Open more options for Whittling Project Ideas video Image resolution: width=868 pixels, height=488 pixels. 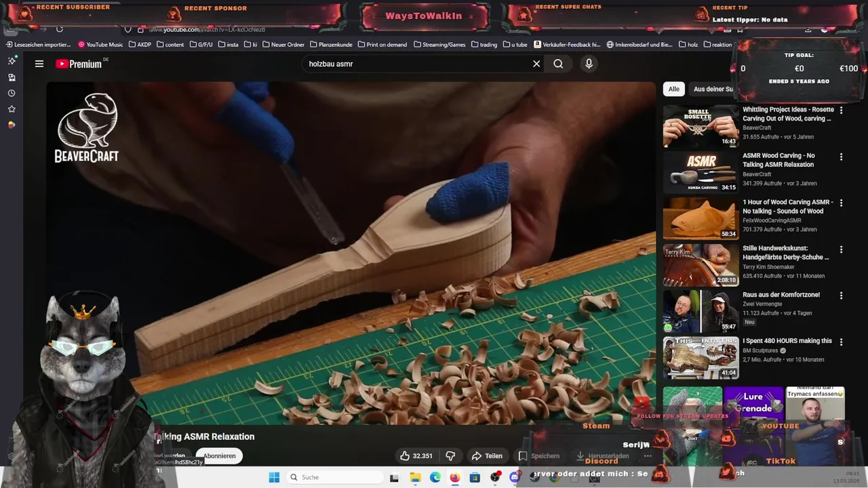coord(841,110)
